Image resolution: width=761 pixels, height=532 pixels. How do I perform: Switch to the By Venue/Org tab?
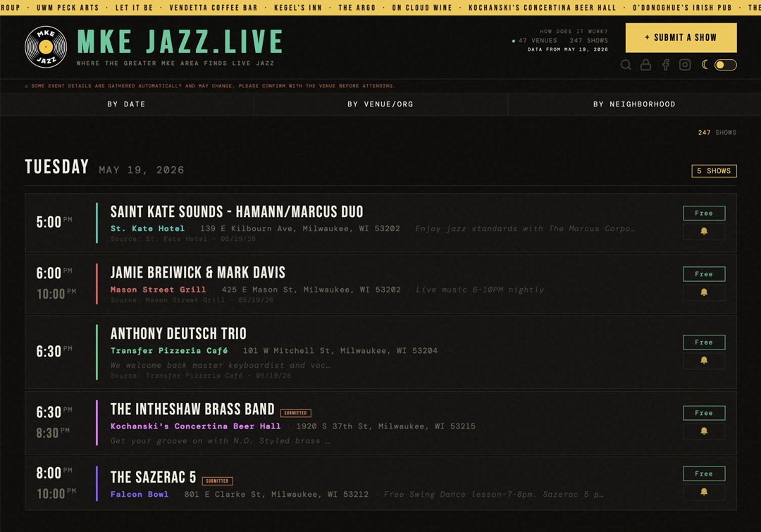[x=380, y=104]
